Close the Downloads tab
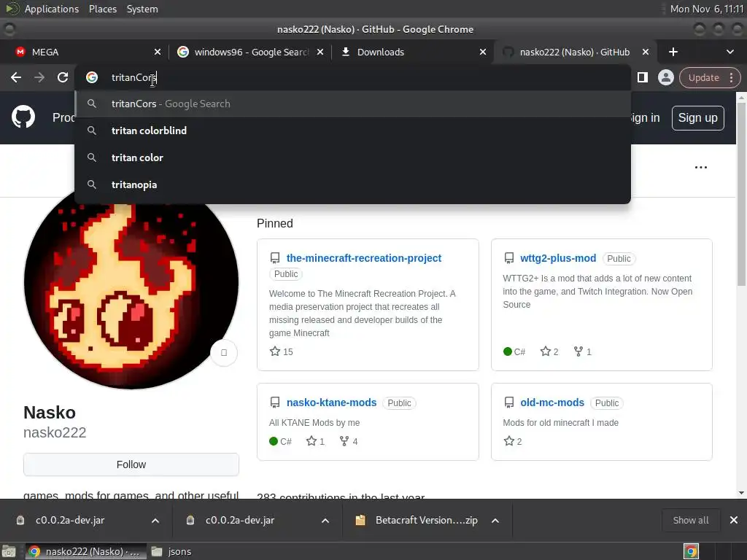747x560 pixels. pos(483,52)
